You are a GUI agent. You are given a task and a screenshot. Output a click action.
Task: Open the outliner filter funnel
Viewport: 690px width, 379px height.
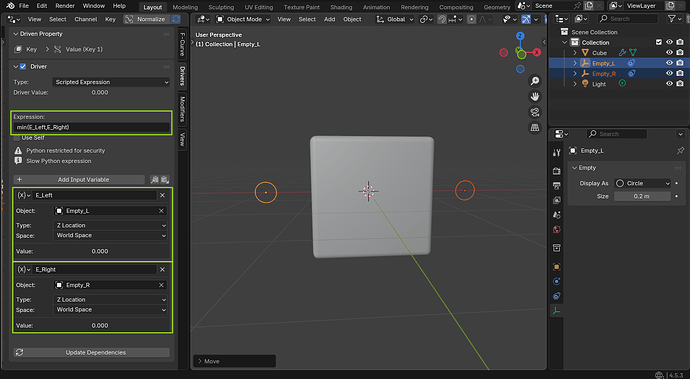pyautogui.click(x=671, y=18)
